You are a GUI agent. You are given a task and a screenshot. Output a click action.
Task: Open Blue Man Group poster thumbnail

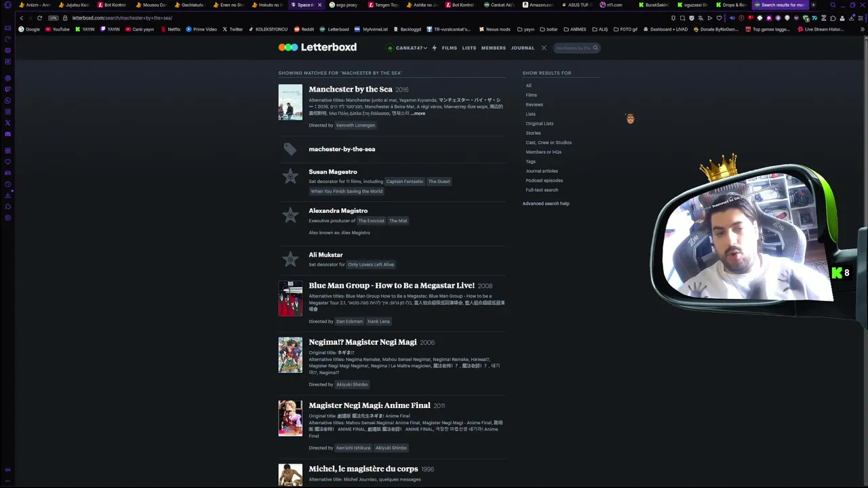click(x=290, y=298)
